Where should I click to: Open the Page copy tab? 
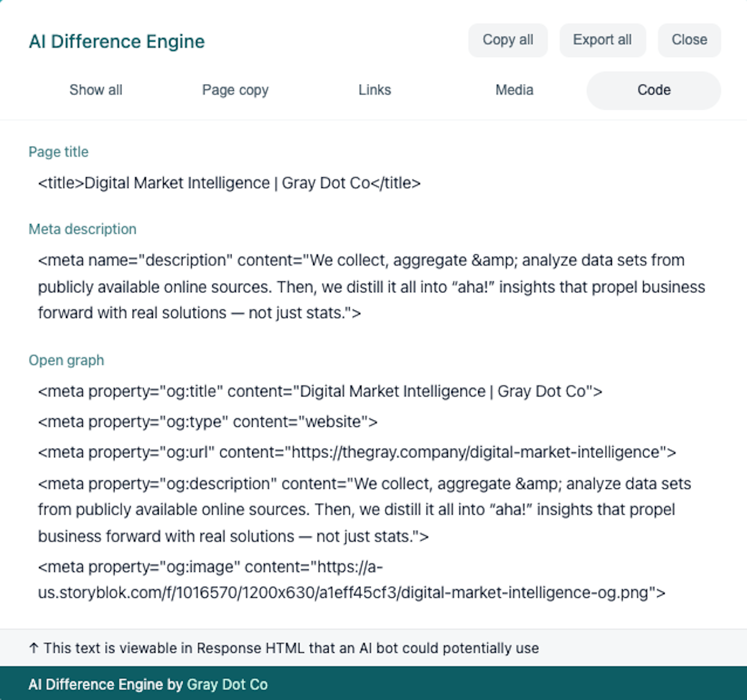235,90
